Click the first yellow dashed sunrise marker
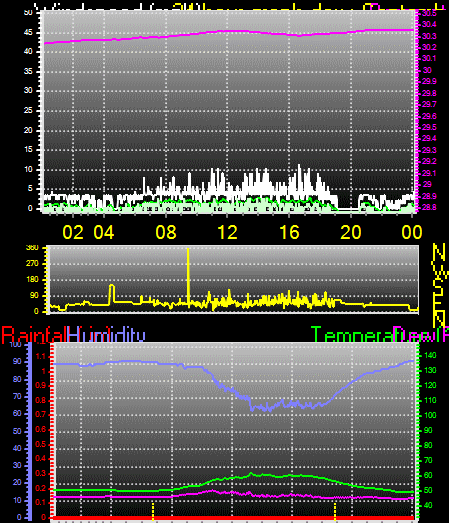449x523 pixels. 153,510
